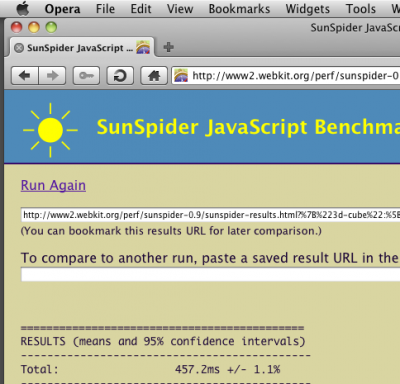Open the Apple menu

[x=23, y=9]
